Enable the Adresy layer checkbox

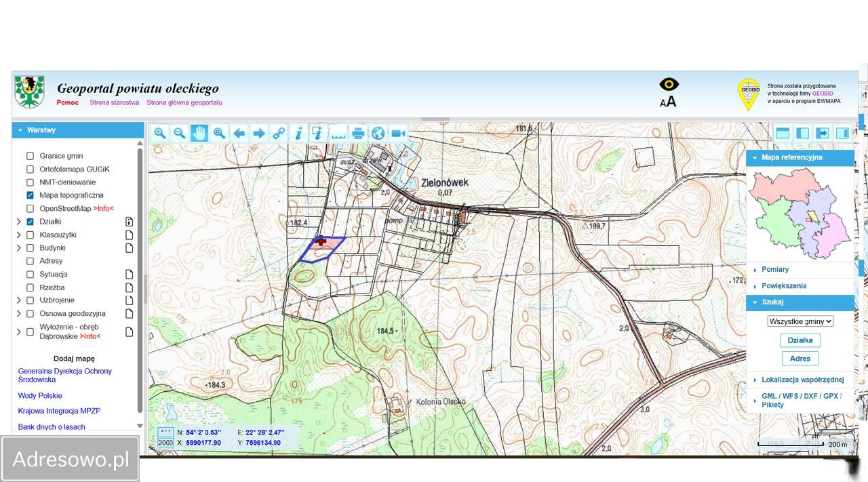30,261
